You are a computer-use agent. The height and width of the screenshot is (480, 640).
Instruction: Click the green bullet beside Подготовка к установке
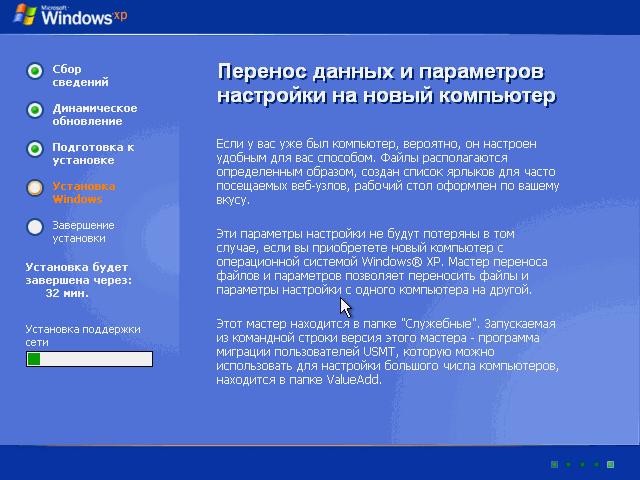[35, 149]
